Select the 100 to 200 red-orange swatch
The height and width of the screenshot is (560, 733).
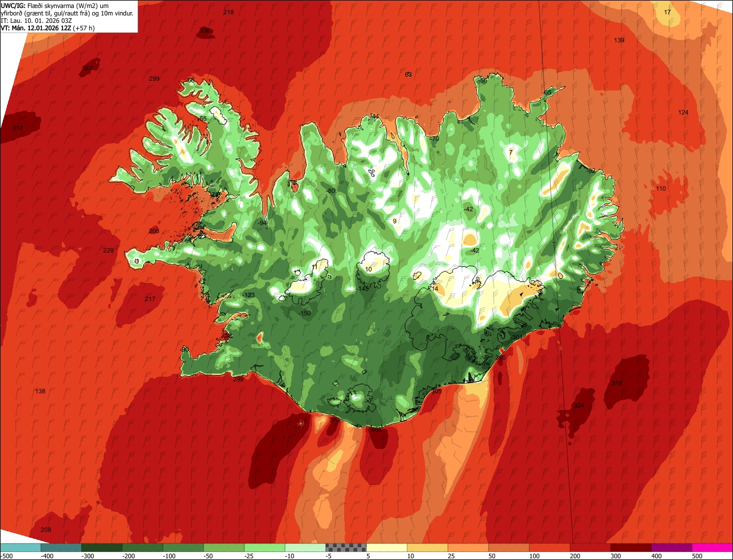pyautogui.click(x=549, y=547)
